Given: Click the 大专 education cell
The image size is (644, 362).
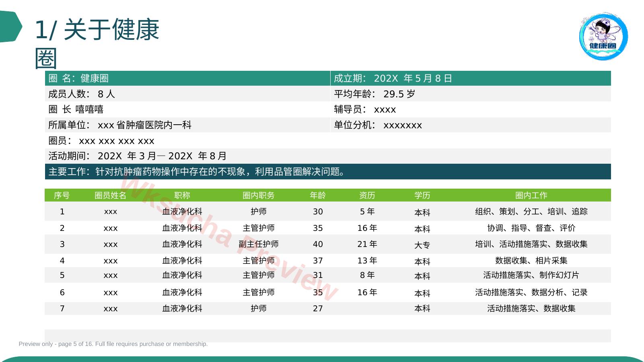Looking at the screenshot, I should point(422,245).
